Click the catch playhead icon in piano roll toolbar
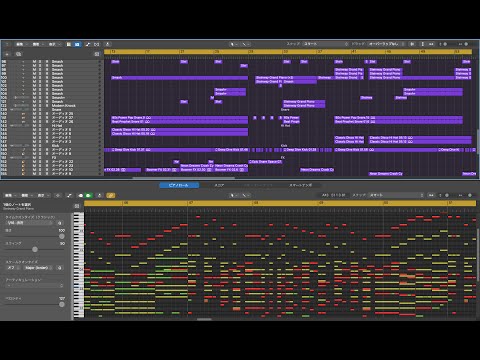The height and width of the screenshot is (360, 480). point(99,195)
